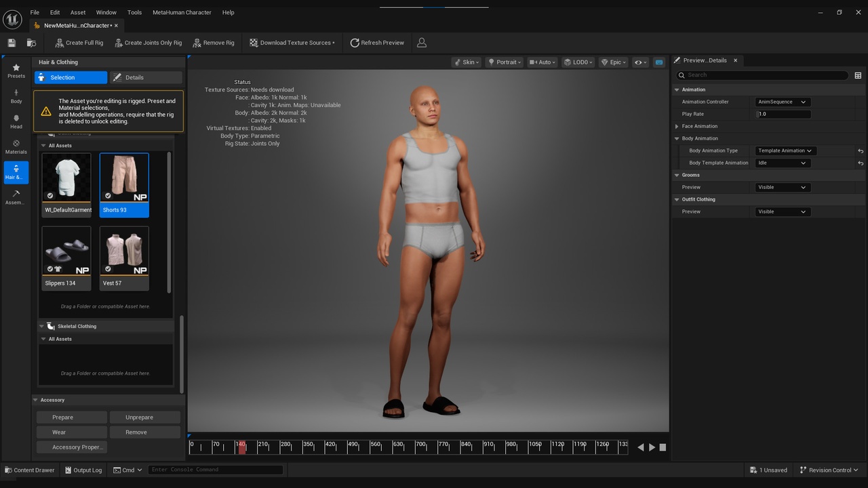Open the Hair & Clothing sidebar panel

click(x=16, y=172)
